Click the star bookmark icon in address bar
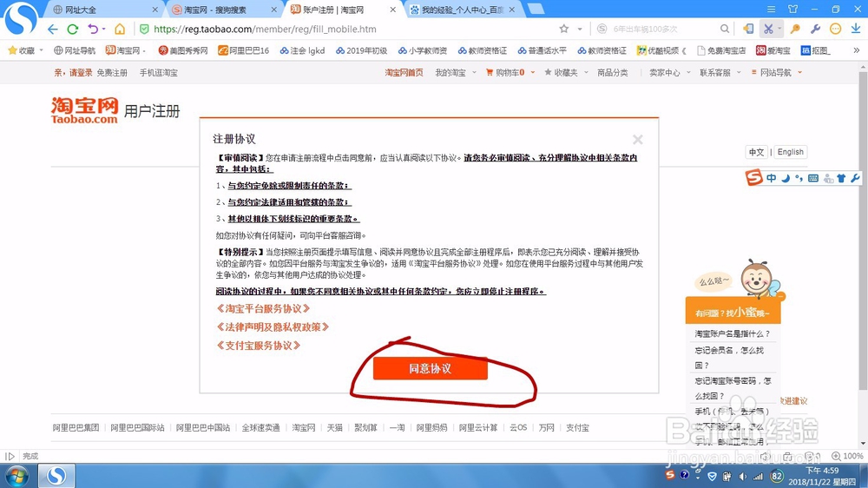The height and width of the screenshot is (488, 868). [564, 29]
